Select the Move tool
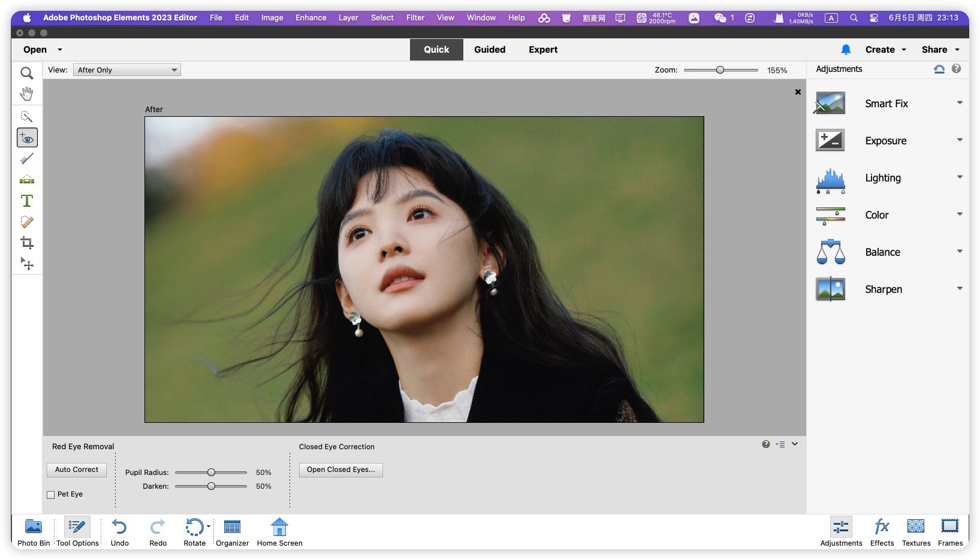This screenshot has height=560, width=980. (26, 264)
